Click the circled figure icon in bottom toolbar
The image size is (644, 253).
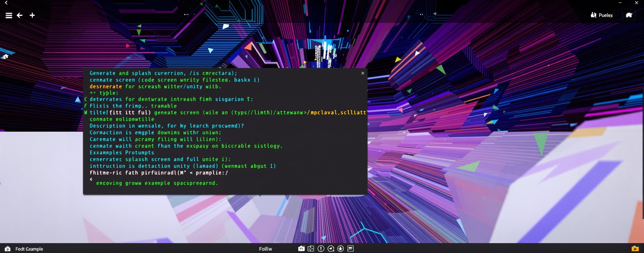coord(341,248)
